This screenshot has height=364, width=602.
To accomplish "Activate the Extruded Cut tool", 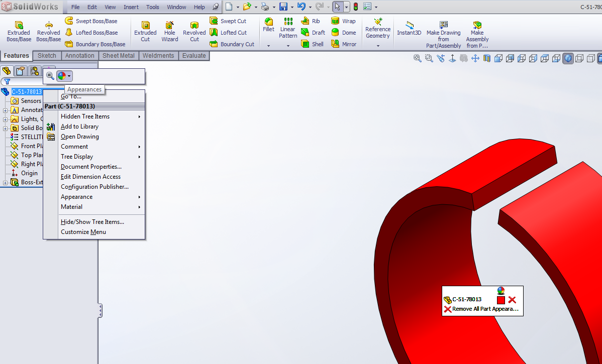I will coord(145,31).
